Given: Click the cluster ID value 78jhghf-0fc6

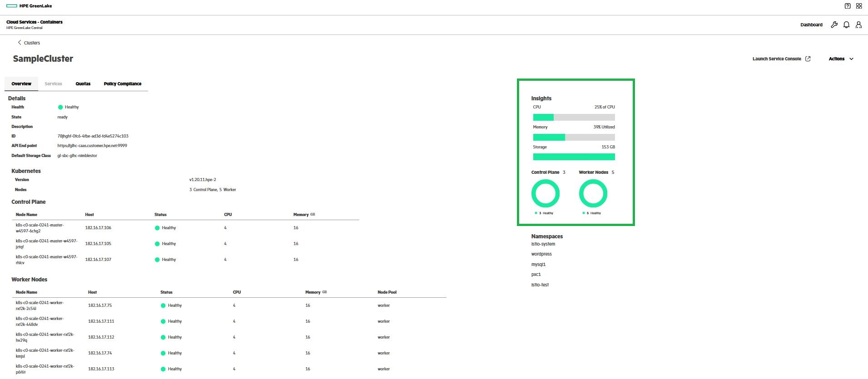Looking at the screenshot, I should click(93, 136).
